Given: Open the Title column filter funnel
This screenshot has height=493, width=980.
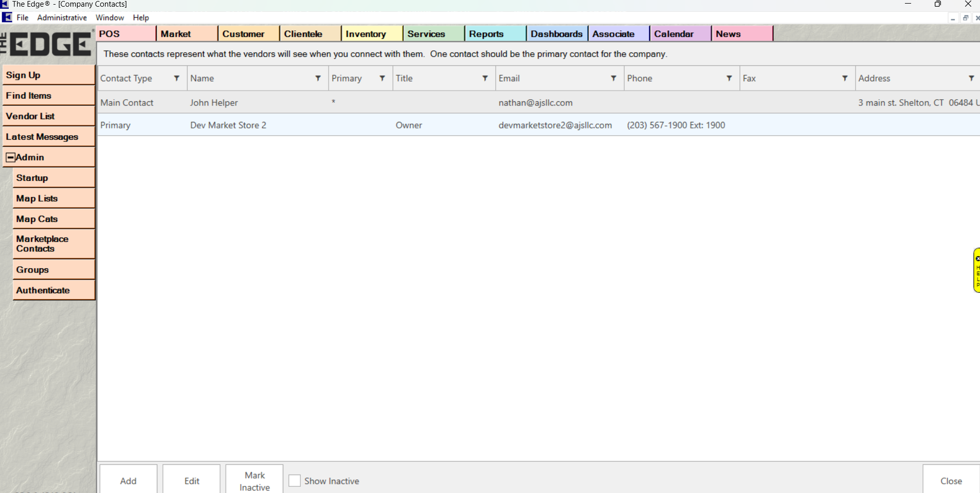Looking at the screenshot, I should pos(485,78).
